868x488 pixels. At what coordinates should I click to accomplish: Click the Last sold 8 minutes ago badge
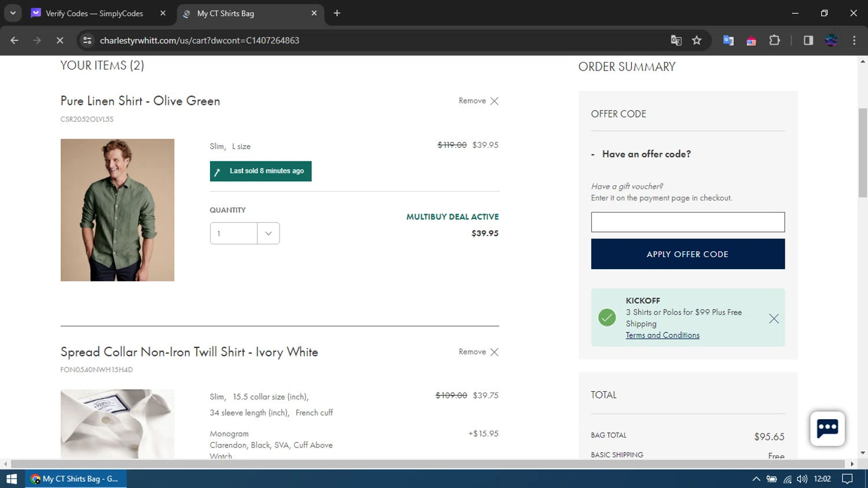click(261, 171)
